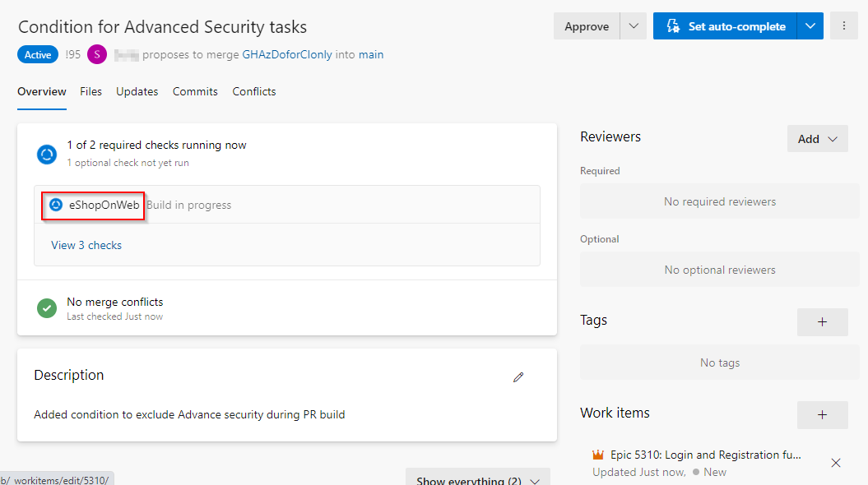The height and width of the screenshot is (485, 868).
Task: Remove Epic 5310 with the X icon
Action: point(836,463)
